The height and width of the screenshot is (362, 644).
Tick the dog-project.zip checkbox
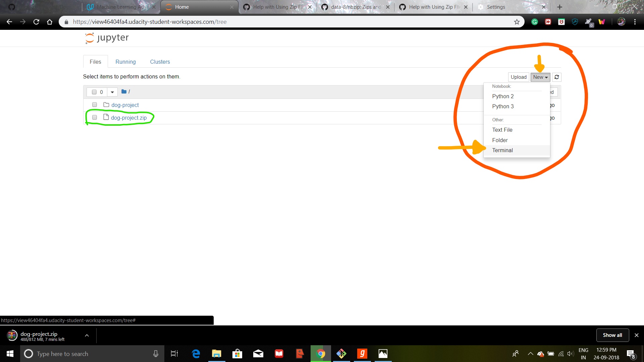coord(95,118)
